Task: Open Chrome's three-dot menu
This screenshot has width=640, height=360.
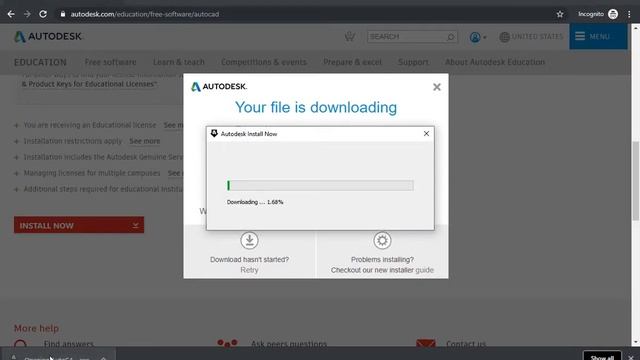Action: 629,14
